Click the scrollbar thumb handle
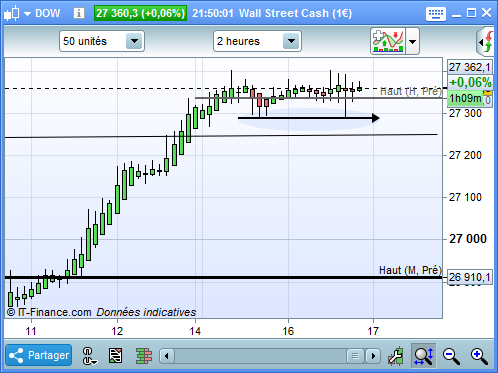 click(355, 356)
